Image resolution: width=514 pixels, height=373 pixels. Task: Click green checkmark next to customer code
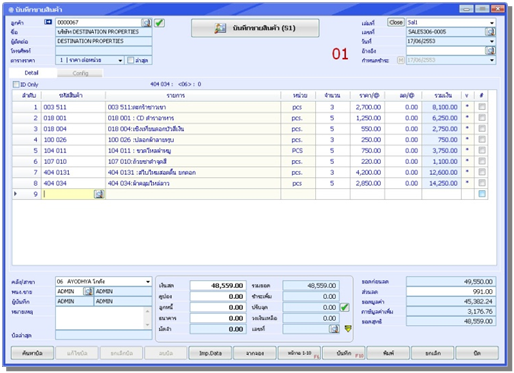click(x=159, y=23)
